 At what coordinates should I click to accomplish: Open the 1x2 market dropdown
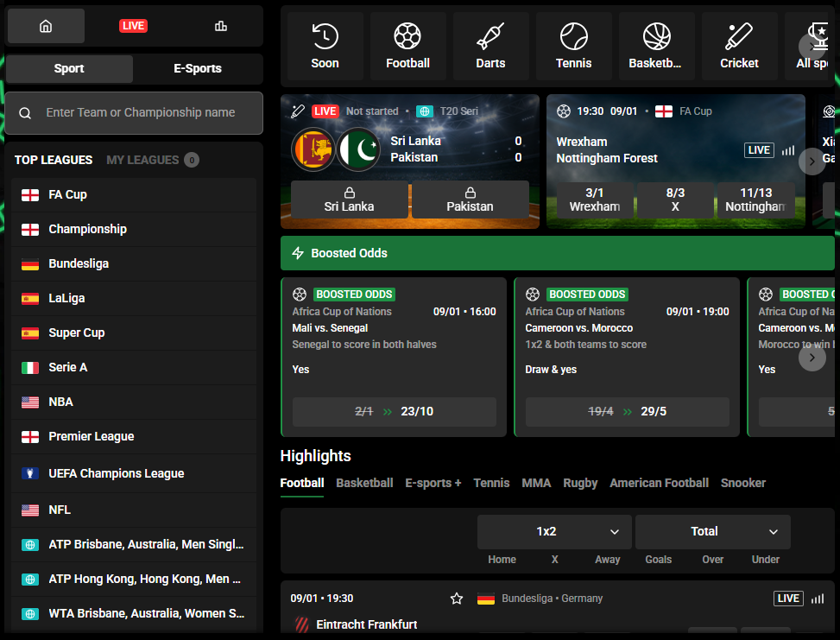click(x=553, y=531)
